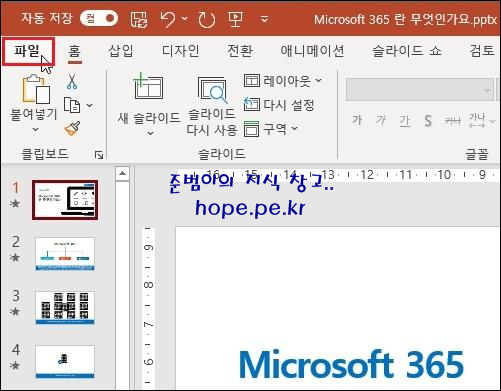This screenshot has height=391, width=501.
Task: Switch to the 홈 (Home) tab
Action: [74, 51]
